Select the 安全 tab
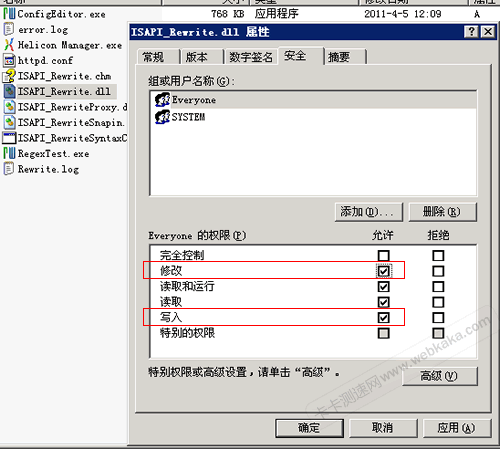 pos(301,56)
